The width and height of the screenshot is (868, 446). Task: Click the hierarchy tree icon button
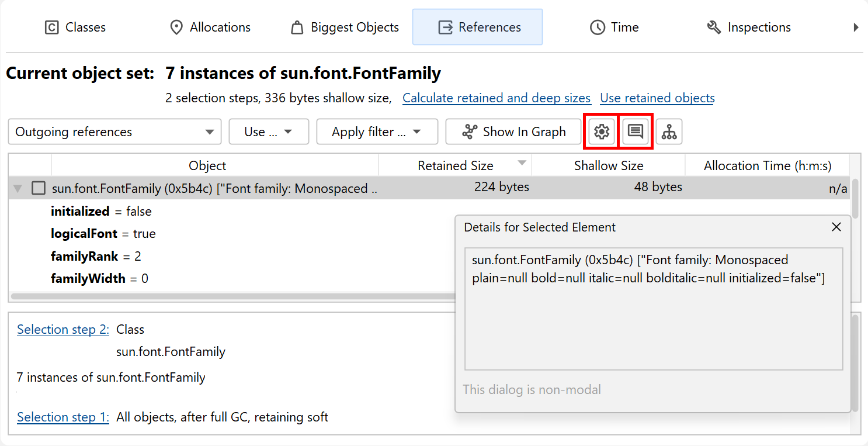[669, 132]
